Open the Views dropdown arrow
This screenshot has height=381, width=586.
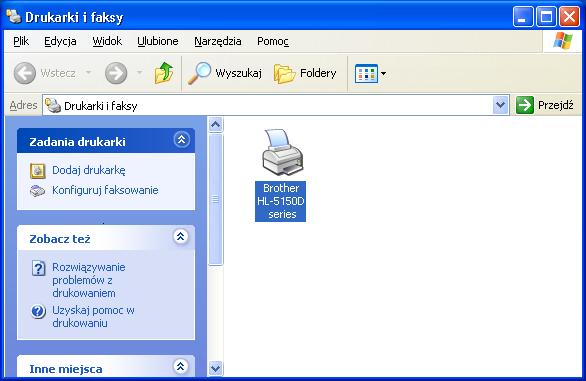click(383, 74)
